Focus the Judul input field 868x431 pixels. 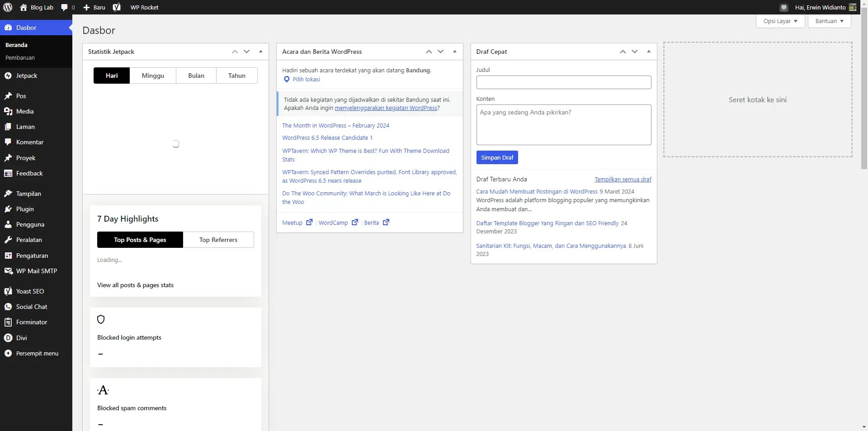click(564, 82)
